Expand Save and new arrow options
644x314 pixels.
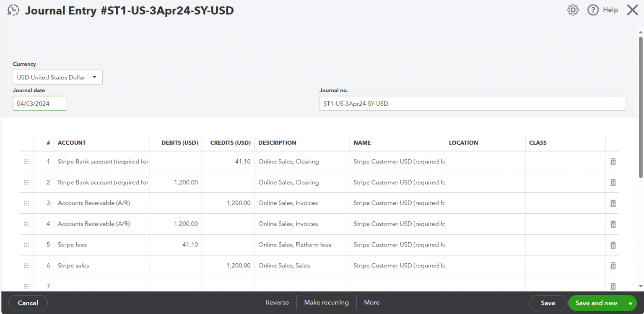pos(630,303)
